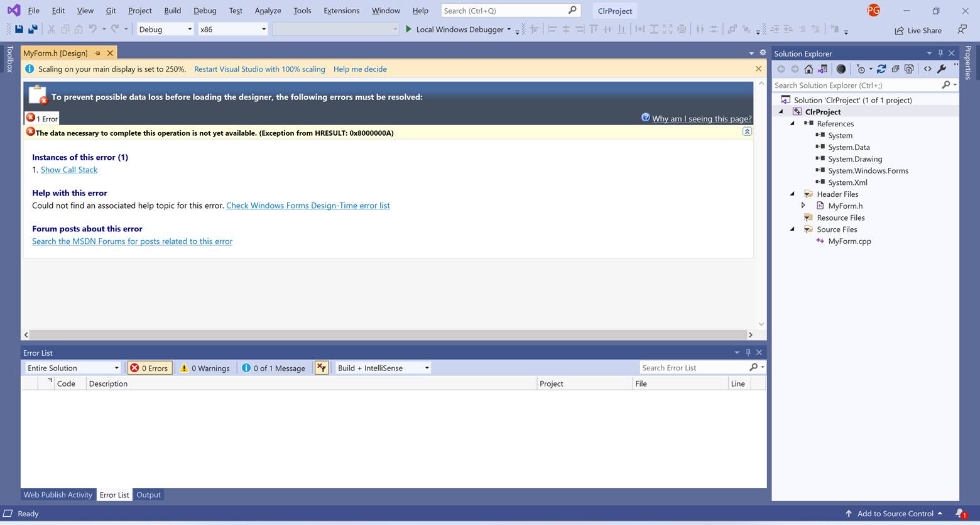
Task: Toggle the 0 Warnings filter in Error List
Action: coord(205,368)
